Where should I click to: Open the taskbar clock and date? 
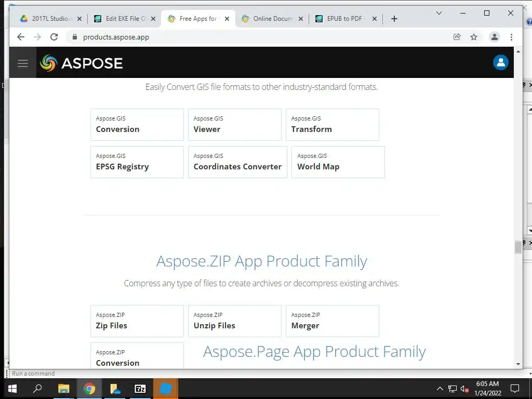coord(487,389)
